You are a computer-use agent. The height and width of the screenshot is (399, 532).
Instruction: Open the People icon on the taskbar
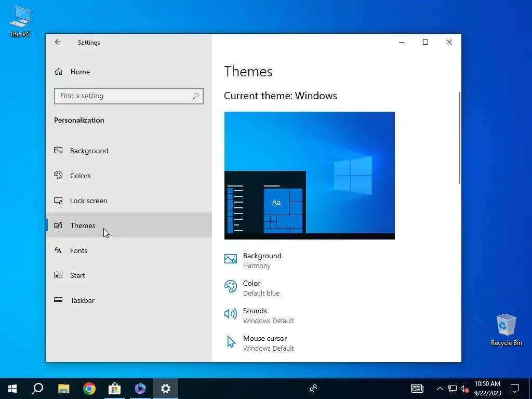tap(313, 389)
